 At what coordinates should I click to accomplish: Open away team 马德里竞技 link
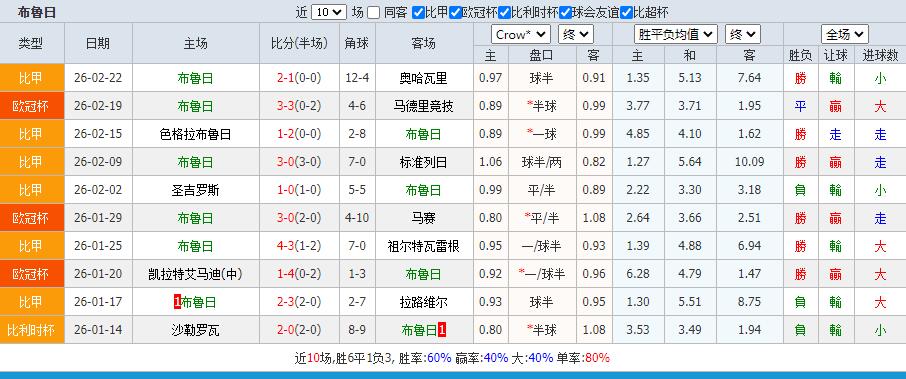(424, 106)
